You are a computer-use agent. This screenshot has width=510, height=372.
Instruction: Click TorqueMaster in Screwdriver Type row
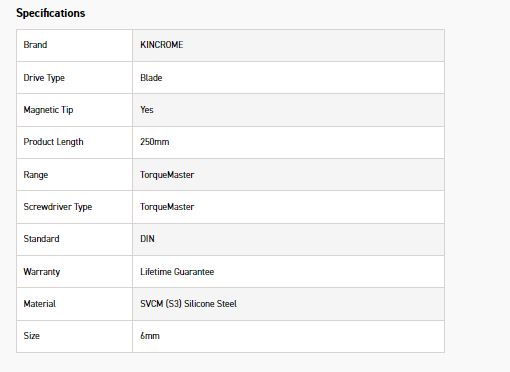[x=167, y=207]
